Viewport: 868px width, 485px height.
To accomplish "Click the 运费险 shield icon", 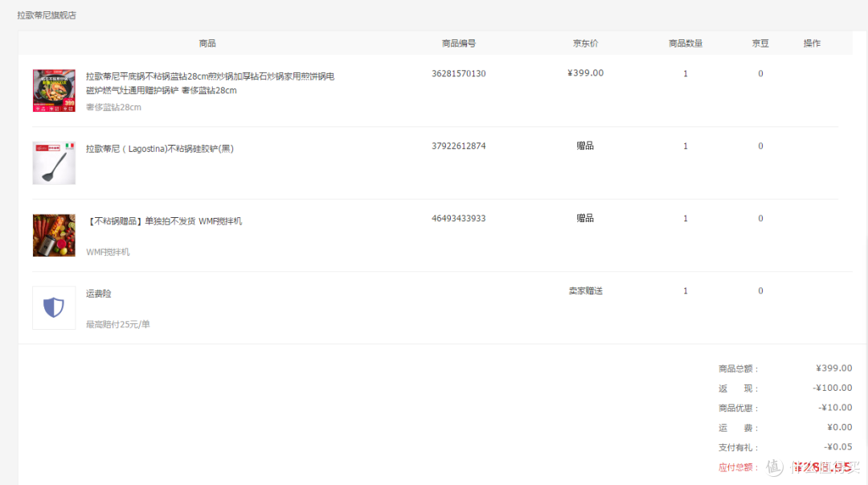I will coord(54,307).
